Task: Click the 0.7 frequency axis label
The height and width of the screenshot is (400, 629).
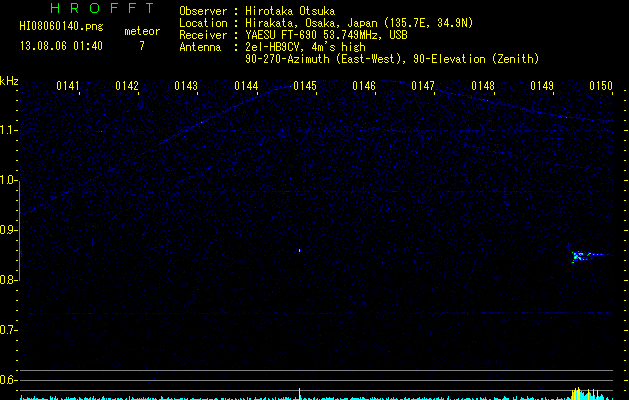Action: point(9,330)
